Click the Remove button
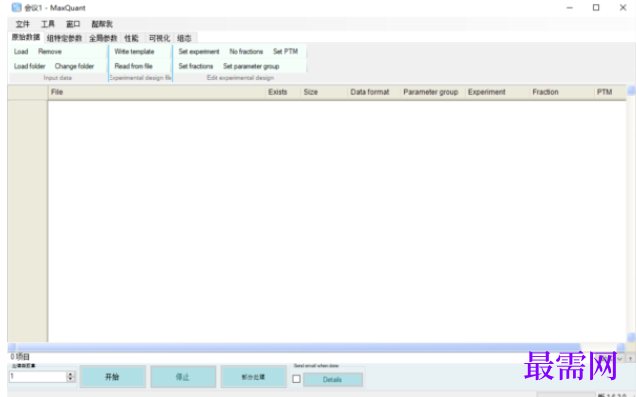This screenshot has height=397, width=636. click(50, 52)
